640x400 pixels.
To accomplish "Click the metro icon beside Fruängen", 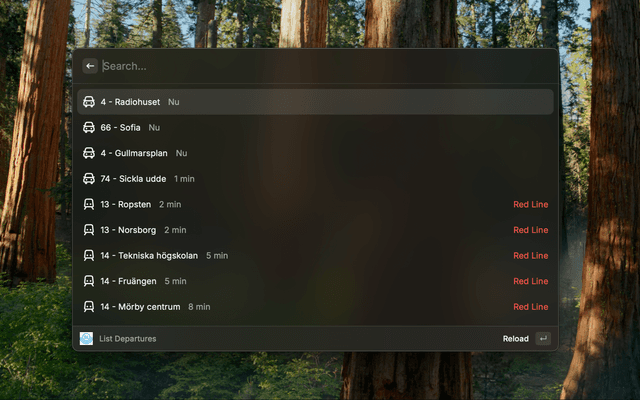I will (89, 281).
